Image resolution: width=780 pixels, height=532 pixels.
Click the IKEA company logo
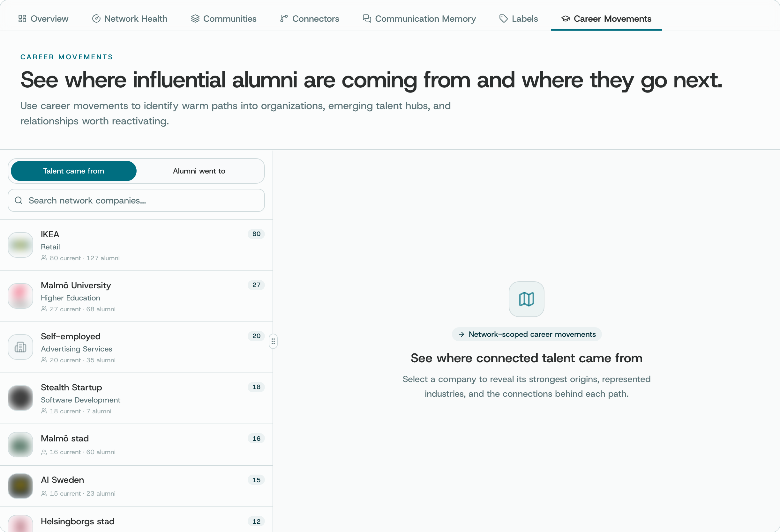pyautogui.click(x=20, y=245)
